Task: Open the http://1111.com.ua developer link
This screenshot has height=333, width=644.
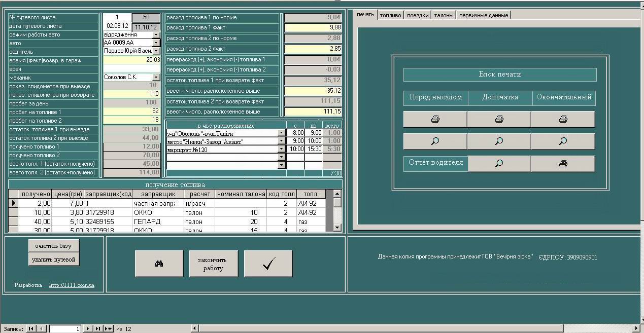Action: (72, 285)
